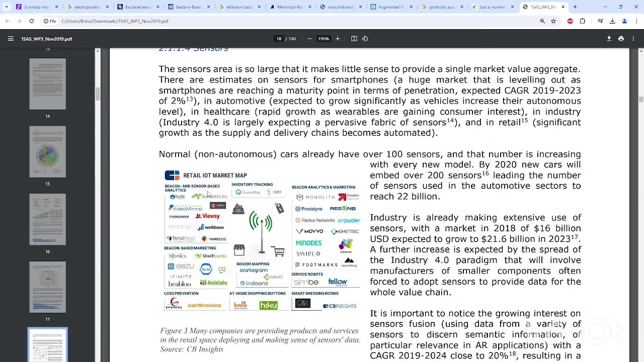
Task: Switch to the electroporation tab
Action: tap(88, 7)
